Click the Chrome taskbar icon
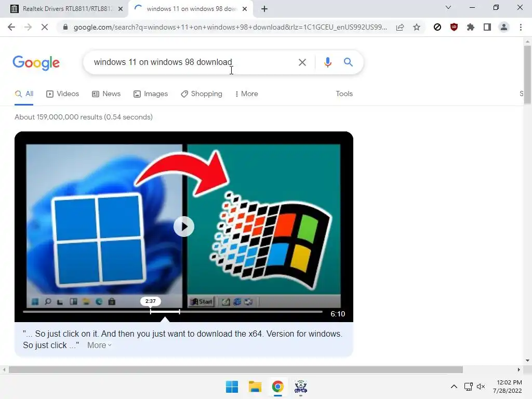Viewport: 532px width, 399px height. 277,387
